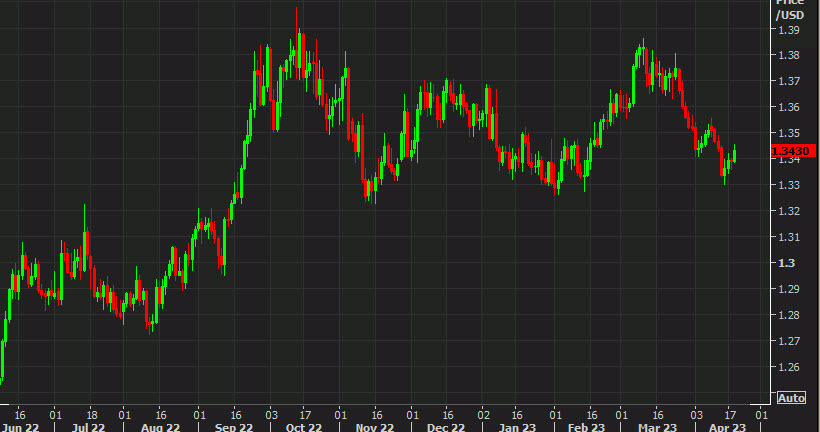Click the 1.37 price axis label
820x432 pixels.
tap(789, 81)
